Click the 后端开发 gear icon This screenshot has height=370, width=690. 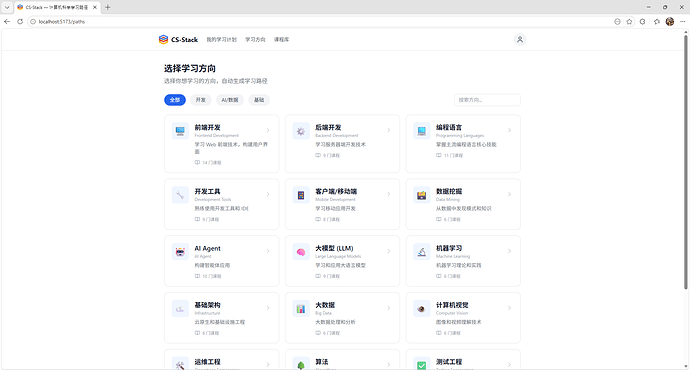coord(301,131)
